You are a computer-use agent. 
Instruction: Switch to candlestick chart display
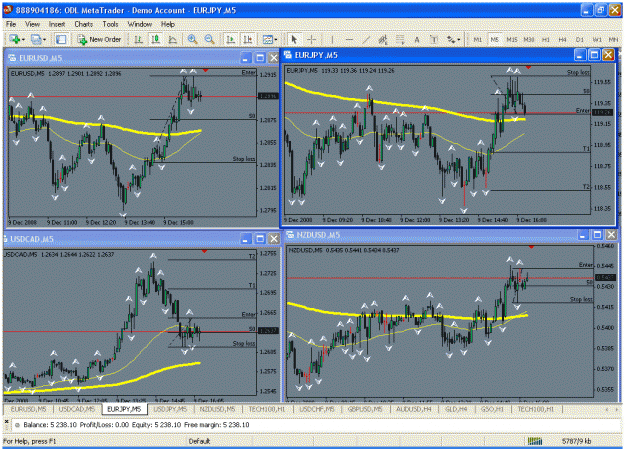[x=155, y=39]
